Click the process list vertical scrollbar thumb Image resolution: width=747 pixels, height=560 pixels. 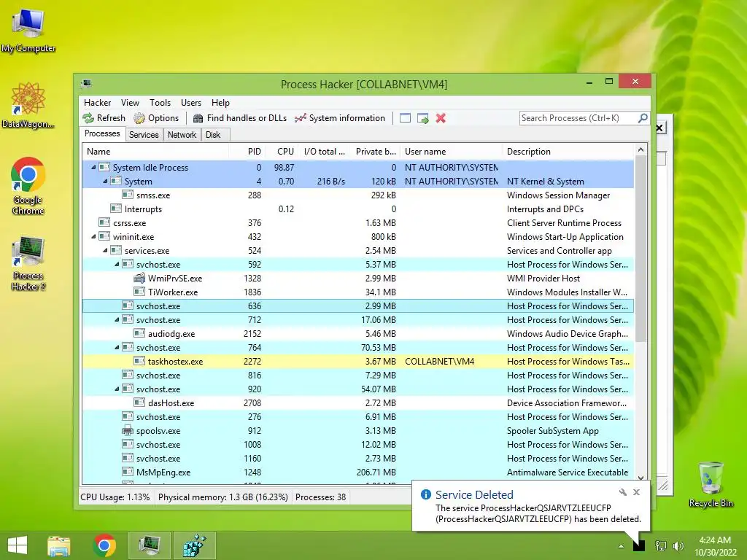click(640, 248)
